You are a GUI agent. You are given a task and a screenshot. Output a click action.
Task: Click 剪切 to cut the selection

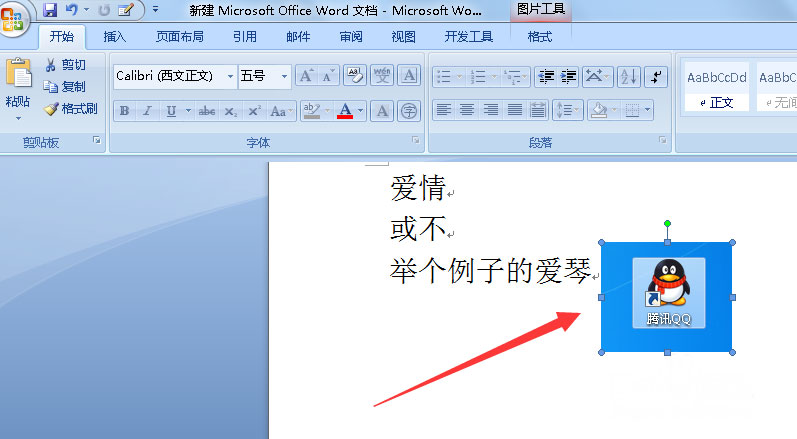[x=66, y=65]
